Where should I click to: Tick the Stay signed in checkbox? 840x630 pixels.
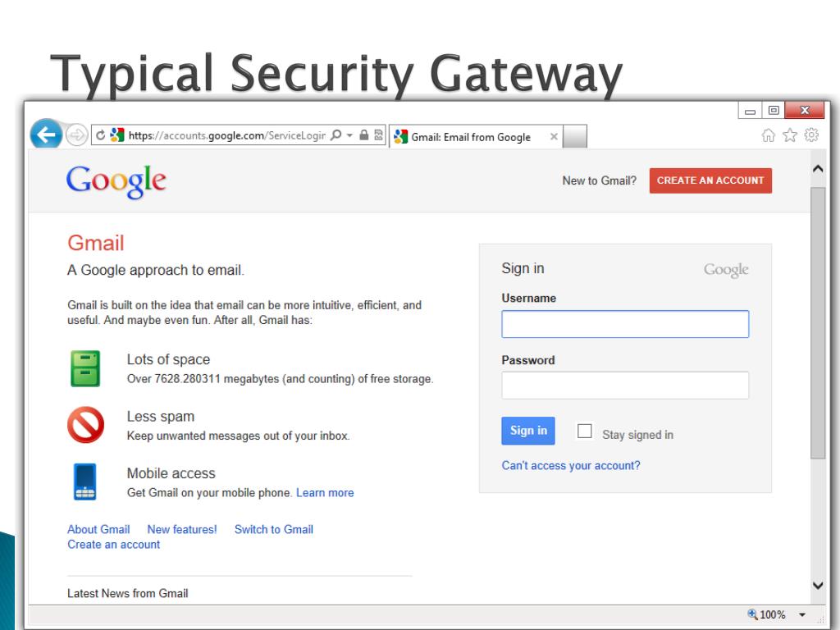(x=584, y=431)
